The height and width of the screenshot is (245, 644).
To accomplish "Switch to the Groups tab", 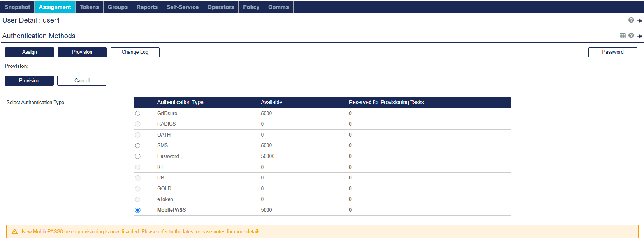I will click(x=118, y=7).
